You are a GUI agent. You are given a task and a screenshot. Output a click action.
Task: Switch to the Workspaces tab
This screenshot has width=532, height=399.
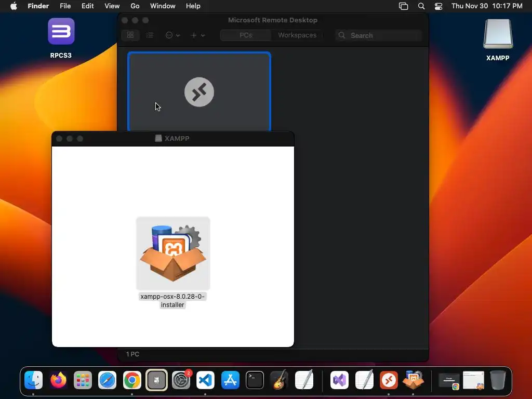point(297,35)
